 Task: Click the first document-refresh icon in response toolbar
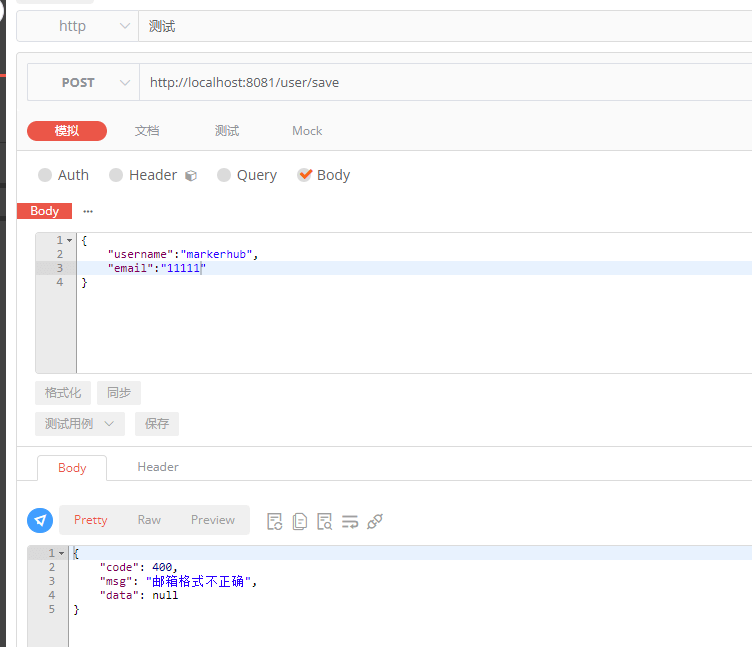point(274,521)
